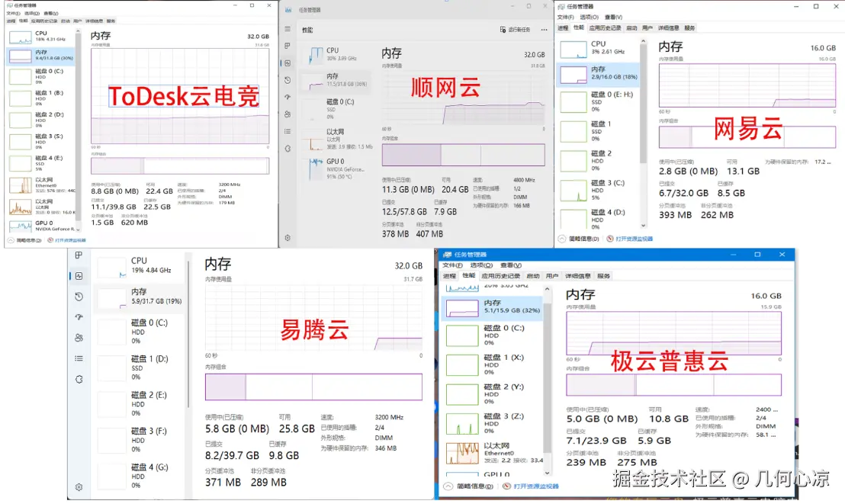The image size is (845, 504).
Task: Select 磁盘 1 (B:) in ToDesk window
Action: [x=41, y=98]
